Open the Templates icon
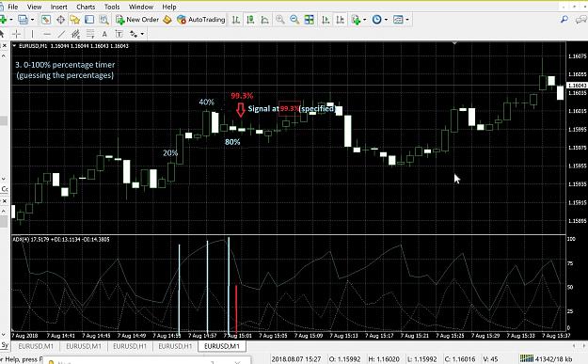Image resolution: width=588 pixels, height=364 pixels. click(x=398, y=20)
